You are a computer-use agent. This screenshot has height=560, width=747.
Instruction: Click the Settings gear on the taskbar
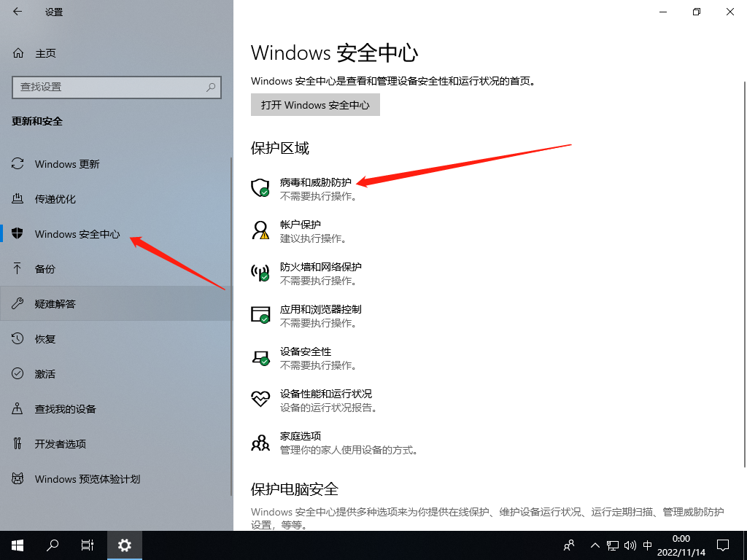(124, 545)
